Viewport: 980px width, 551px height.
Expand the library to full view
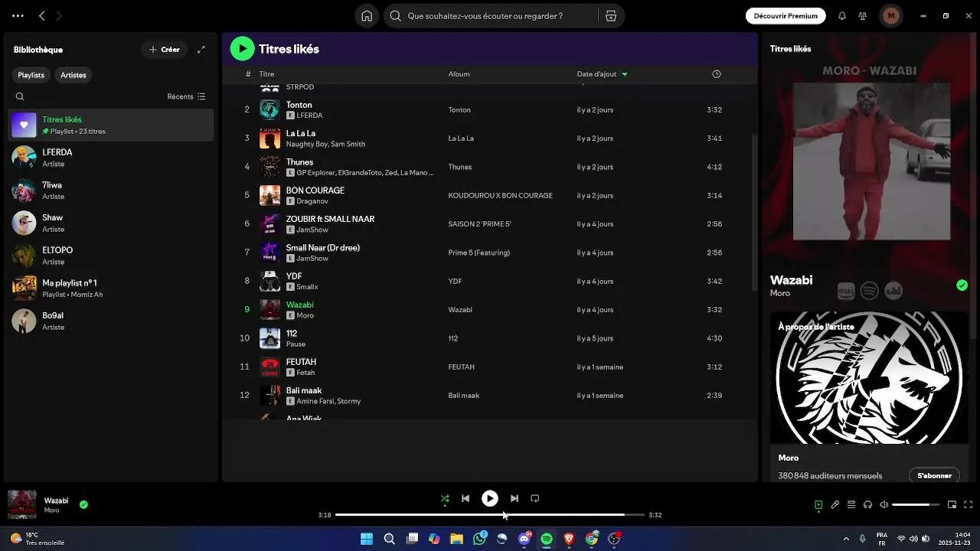pyautogui.click(x=201, y=50)
